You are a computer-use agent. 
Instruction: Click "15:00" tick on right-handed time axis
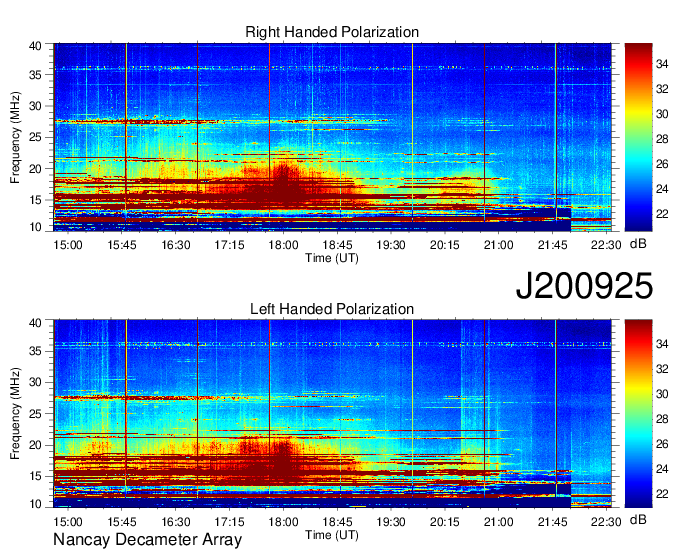point(68,245)
